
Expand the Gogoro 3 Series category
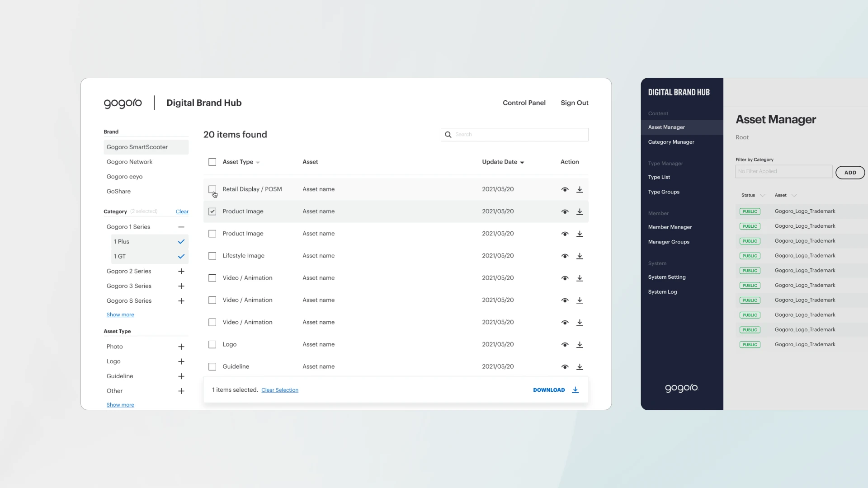[181, 286]
